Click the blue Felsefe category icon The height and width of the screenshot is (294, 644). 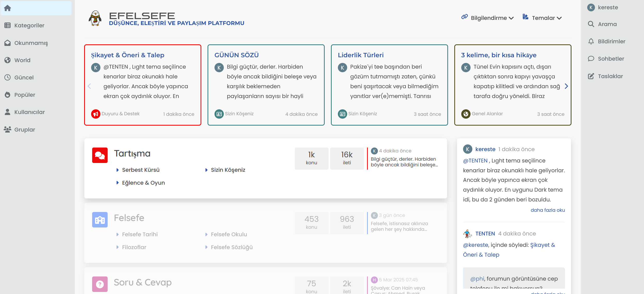tap(100, 219)
